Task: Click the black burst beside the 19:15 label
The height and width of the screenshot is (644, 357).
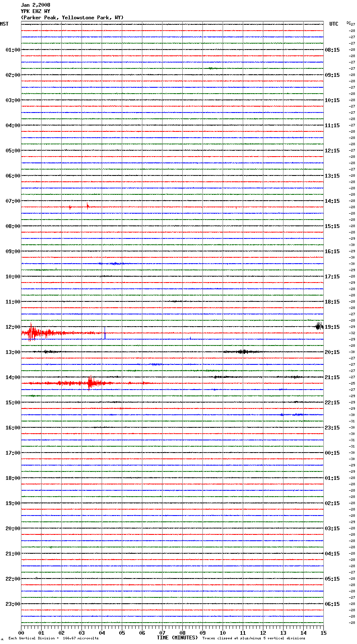Action: (x=319, y=326)
